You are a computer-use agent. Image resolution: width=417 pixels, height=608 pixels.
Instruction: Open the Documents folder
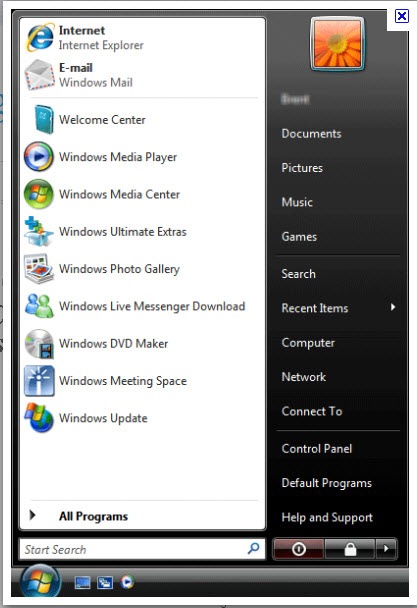pyautogui.click(x=311, y=134)
